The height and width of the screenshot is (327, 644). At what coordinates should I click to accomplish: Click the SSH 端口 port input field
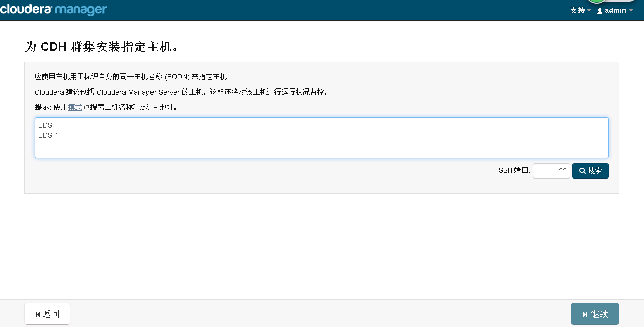pos(551,171)
